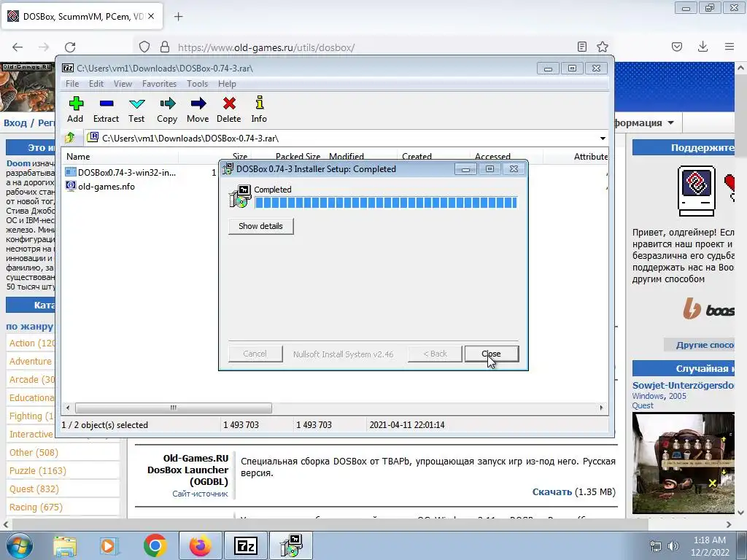
Task: Click the Extract toolbar icon
Action: (x=106, y=109)
